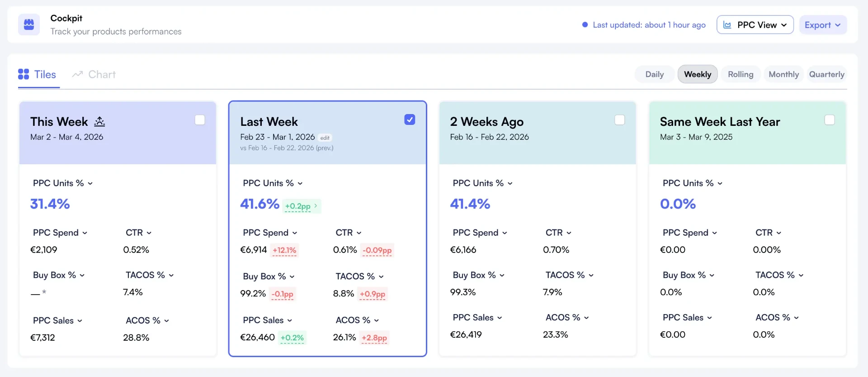Uncheck the Last Week tile checkbox
Image resolution: width=868 pixels, height=377 pixels.
pos(410,119)
